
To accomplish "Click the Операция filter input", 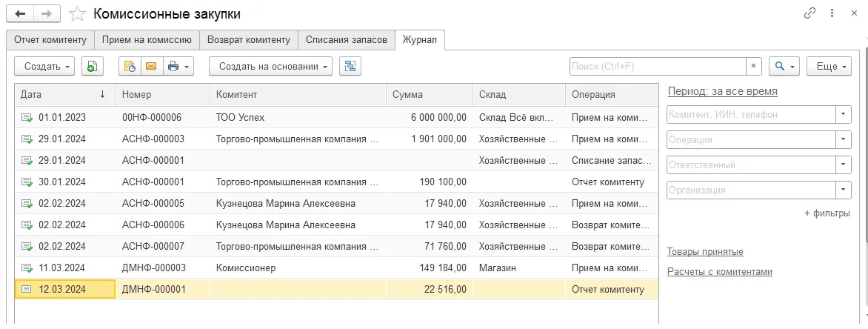I will (x=752, y=140).
